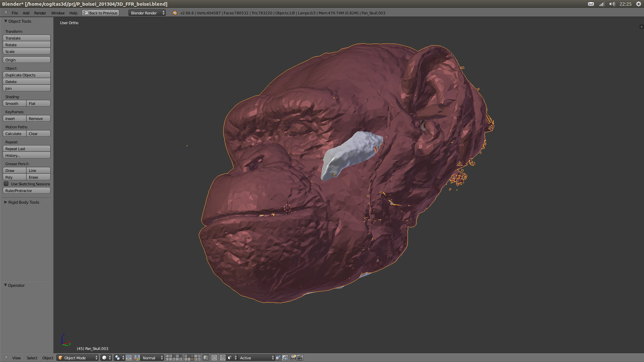Click the OpenGL animation clapperboard icon

(x=300, y=358)
